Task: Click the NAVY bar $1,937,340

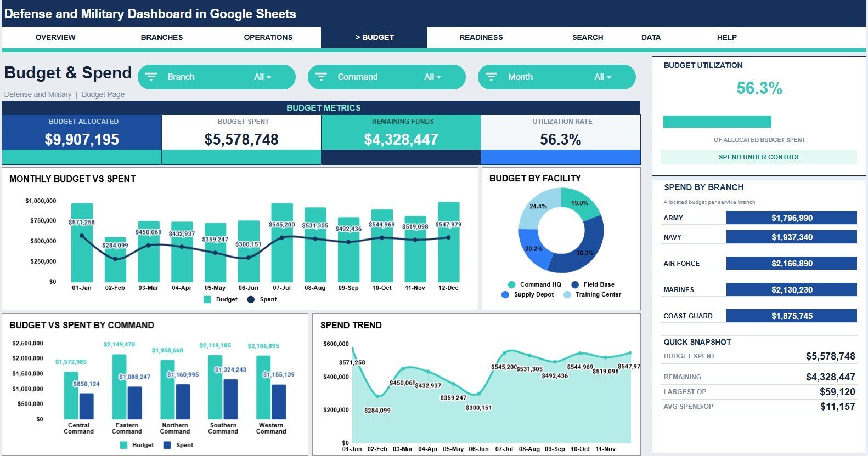Action: 791,237
